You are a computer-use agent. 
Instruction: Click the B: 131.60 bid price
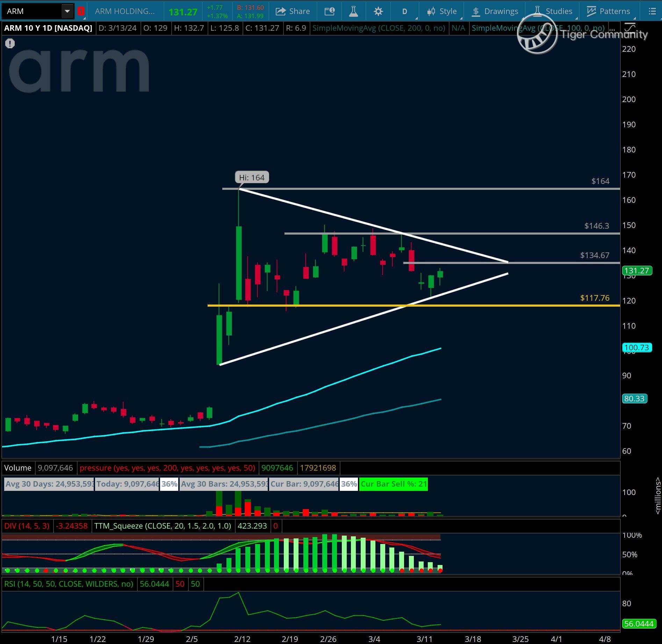251,8
